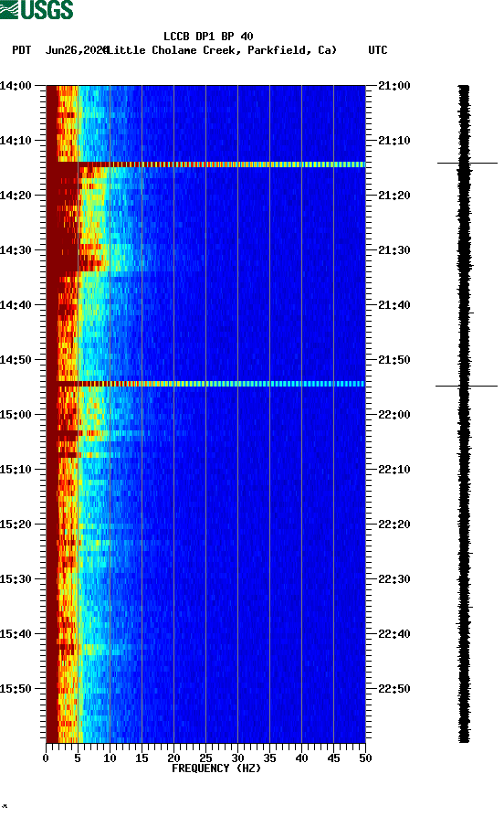Click the '21:50' UTC time label
This screenshot has height=816, width=504.
pyautogui.click(x=394, y=360)
